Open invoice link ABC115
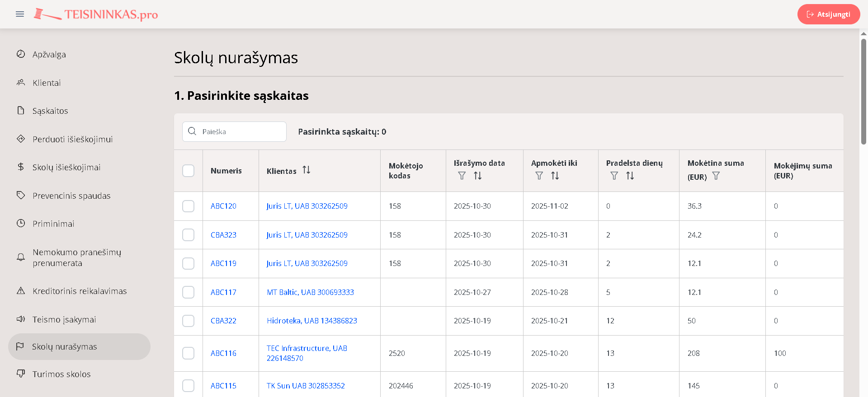The width and height of the screenshot is (868, 397). [223, 386]
